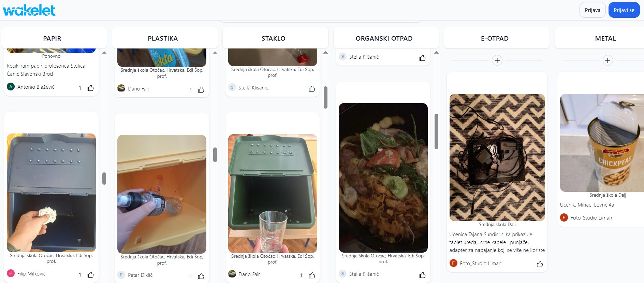
Task: Like Filip Milković's post thumbs-up
Action: [90, 275]
